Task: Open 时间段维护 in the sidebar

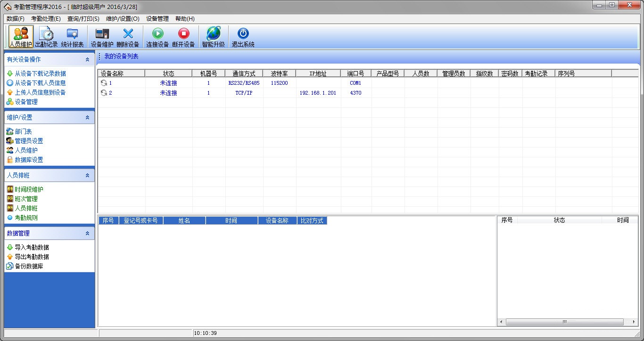Action: 29,189
